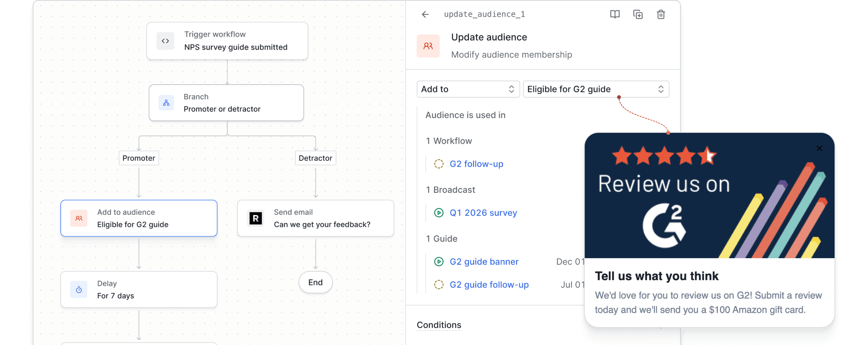Viewport: 868px width, 345px height.
Task: Click the back arrow beside update_audience_1
Action: 425,14
